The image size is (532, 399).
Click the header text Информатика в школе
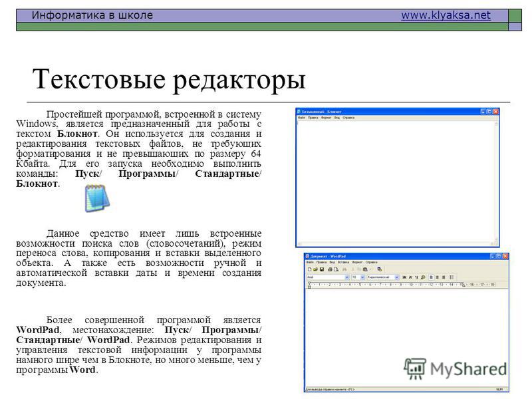tap(92, 15)
